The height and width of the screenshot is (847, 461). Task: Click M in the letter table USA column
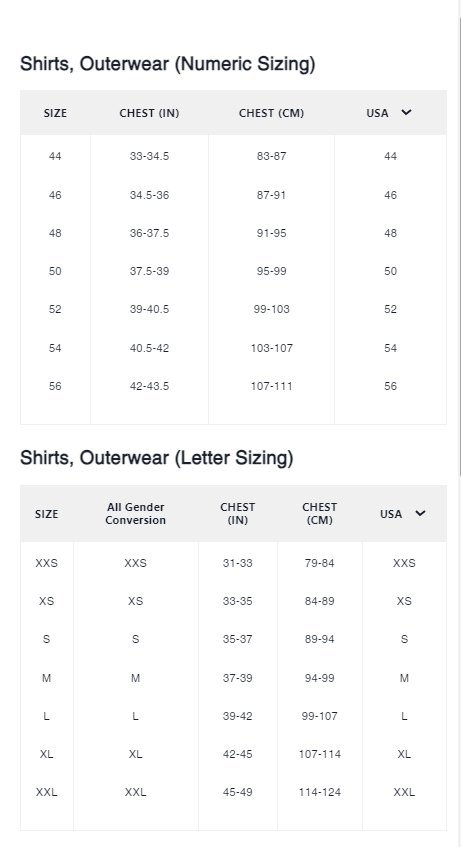[x=404, y=678]
